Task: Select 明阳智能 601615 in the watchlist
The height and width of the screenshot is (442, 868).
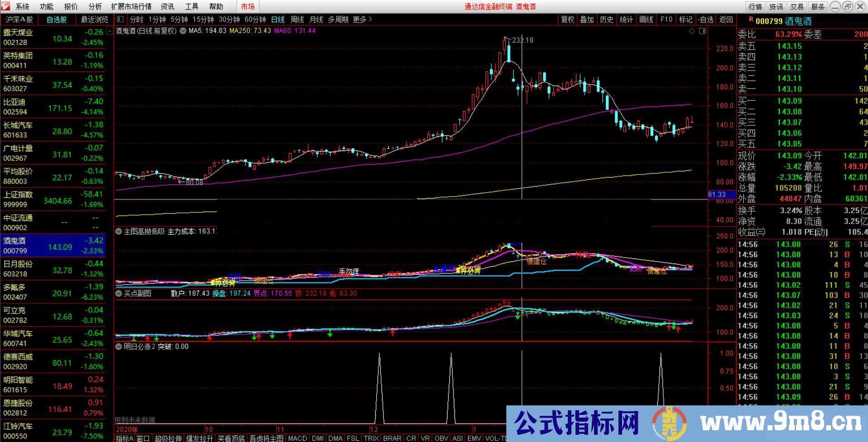Action: click(53, 385)
